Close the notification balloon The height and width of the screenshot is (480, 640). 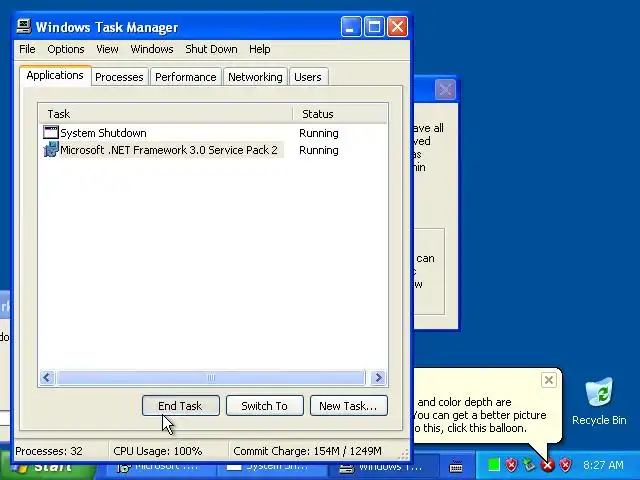(549, 380)
